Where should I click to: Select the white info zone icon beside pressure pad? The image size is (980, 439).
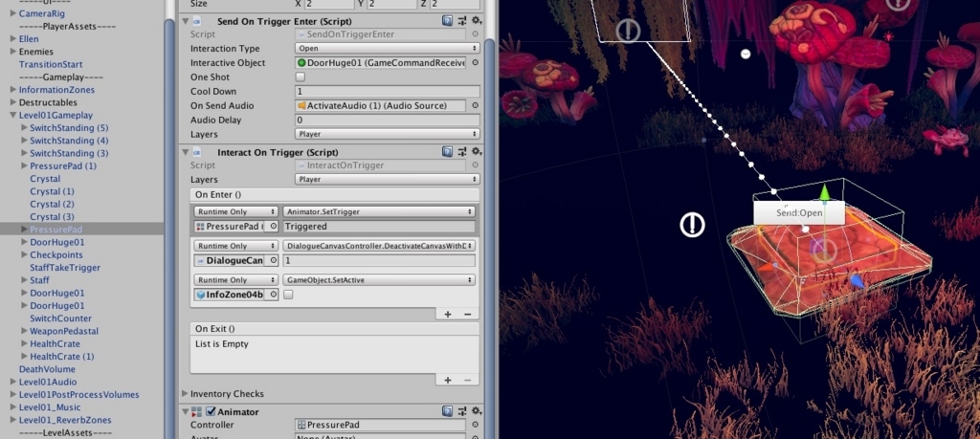[x=692, y=225]
